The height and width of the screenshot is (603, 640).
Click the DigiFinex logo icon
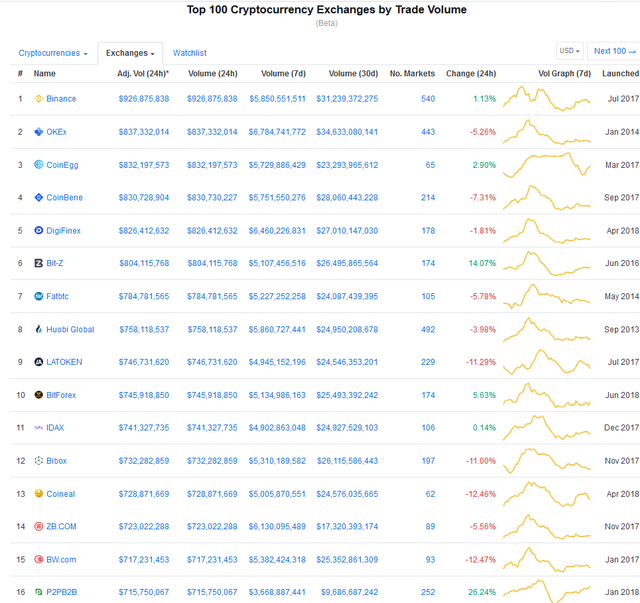[x=38, y=230]
